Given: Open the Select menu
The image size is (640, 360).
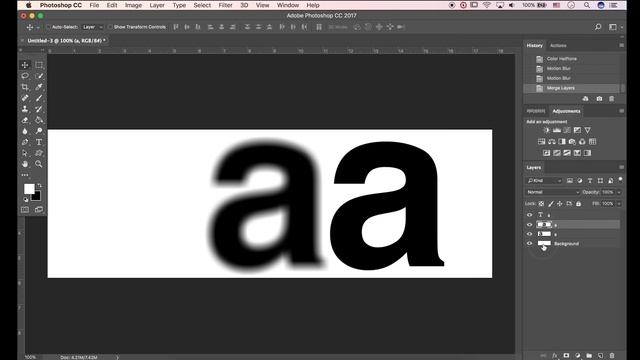Looking at the screenshot, I should click(202, 5).
